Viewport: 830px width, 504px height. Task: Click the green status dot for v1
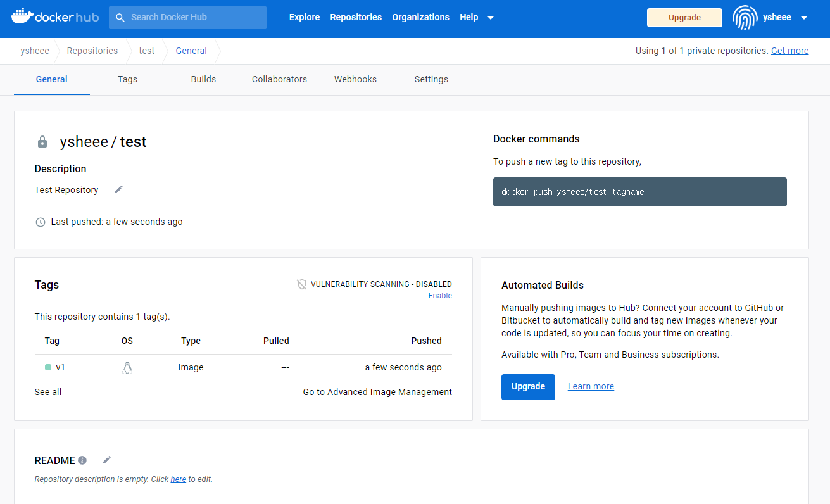point(48,367)
